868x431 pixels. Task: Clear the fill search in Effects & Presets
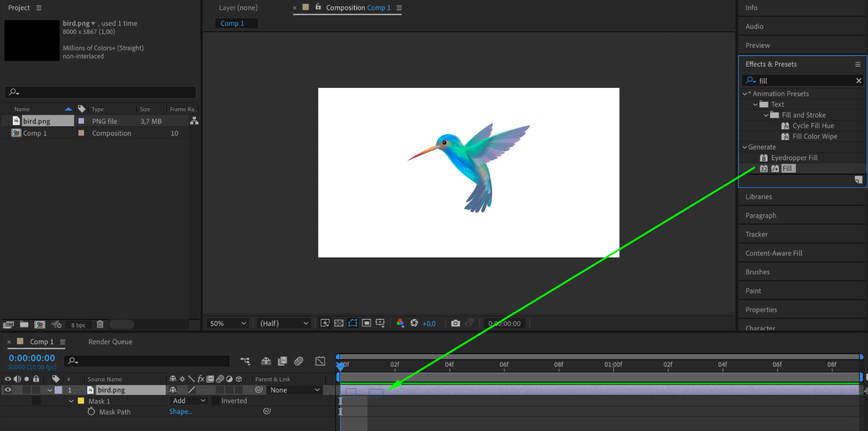(x=858, y=81)
